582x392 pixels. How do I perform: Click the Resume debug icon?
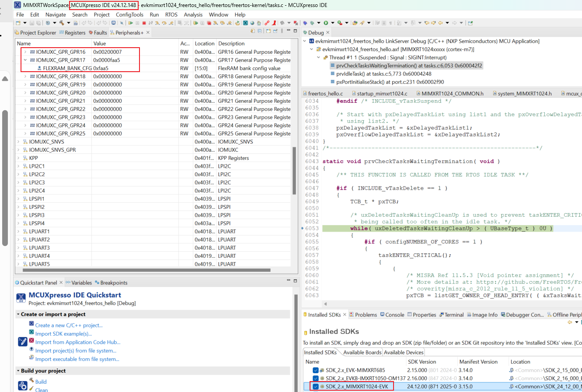pos(131,22)
